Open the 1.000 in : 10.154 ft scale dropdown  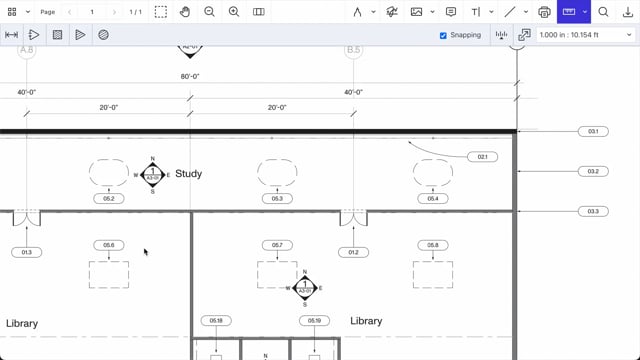coord(585,35)
